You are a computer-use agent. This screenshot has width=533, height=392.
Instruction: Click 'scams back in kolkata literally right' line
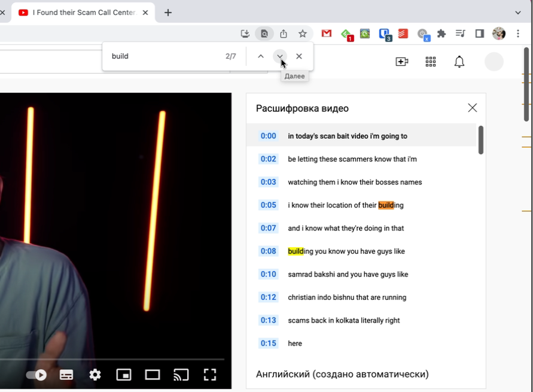tap(343, 320)
